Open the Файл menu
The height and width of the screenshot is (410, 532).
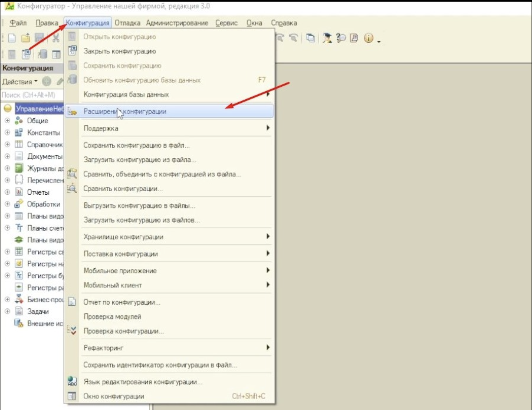(18, 23)
